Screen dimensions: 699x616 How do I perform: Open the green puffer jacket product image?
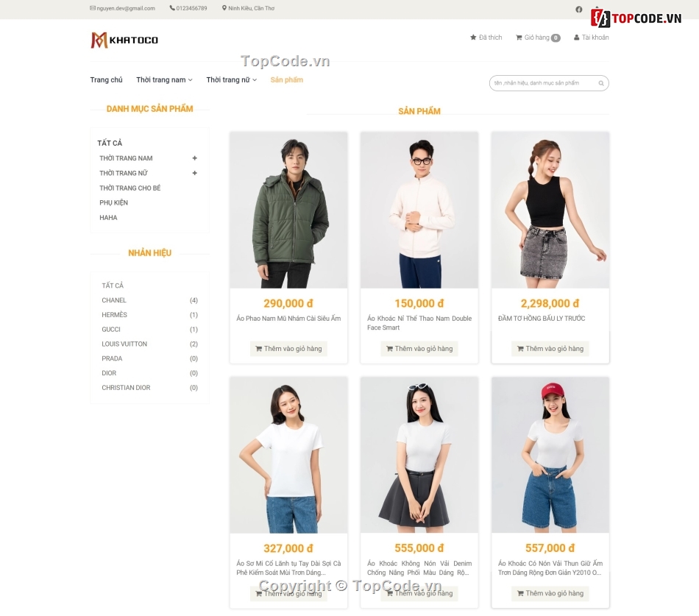[x=288, y=210]
